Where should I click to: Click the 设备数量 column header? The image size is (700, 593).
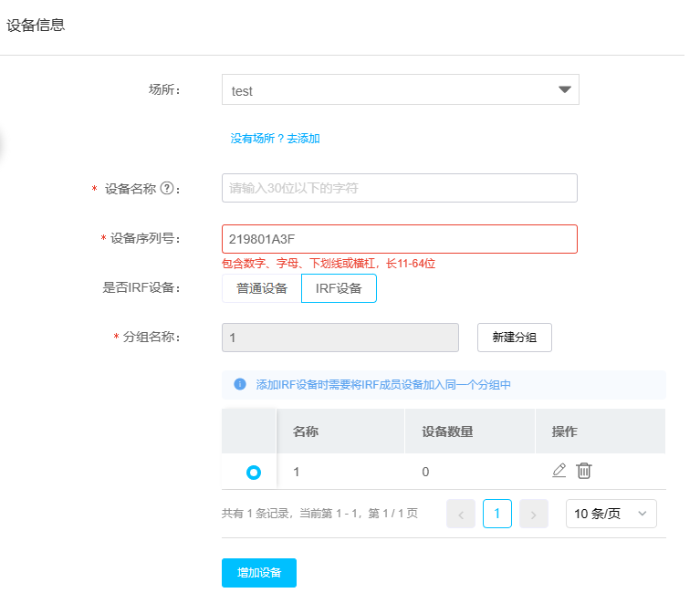click(447, 432)
